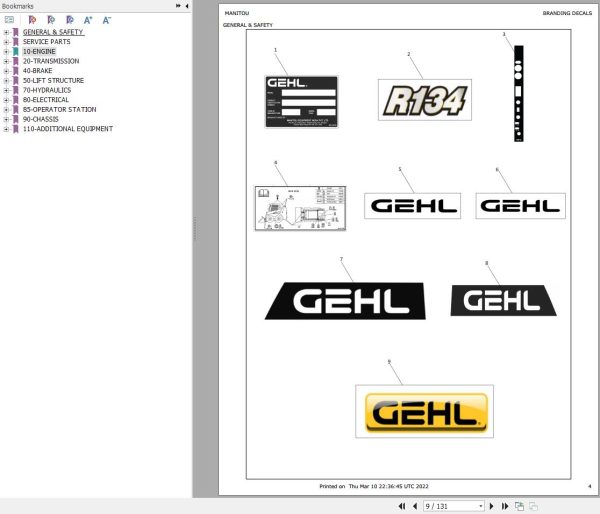Open the GENERAL & SAFETY bookmark
This screenshot has width=600, height=514.
coord(53,32)
